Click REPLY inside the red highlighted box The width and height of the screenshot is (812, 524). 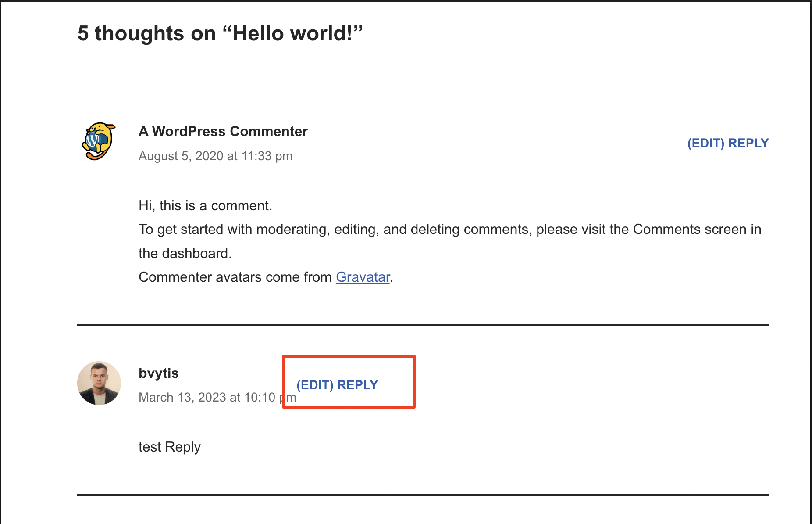tap(357, 384)
